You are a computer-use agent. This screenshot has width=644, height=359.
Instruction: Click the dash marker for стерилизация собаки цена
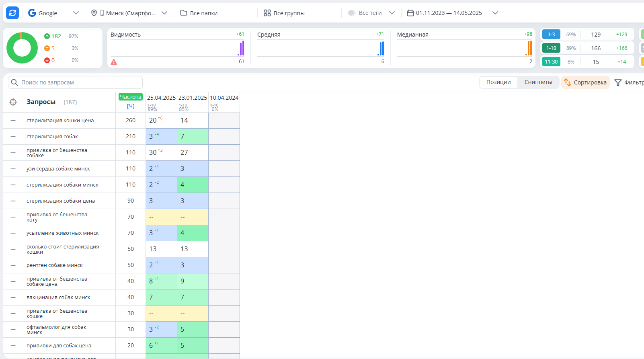coord(13,201)
